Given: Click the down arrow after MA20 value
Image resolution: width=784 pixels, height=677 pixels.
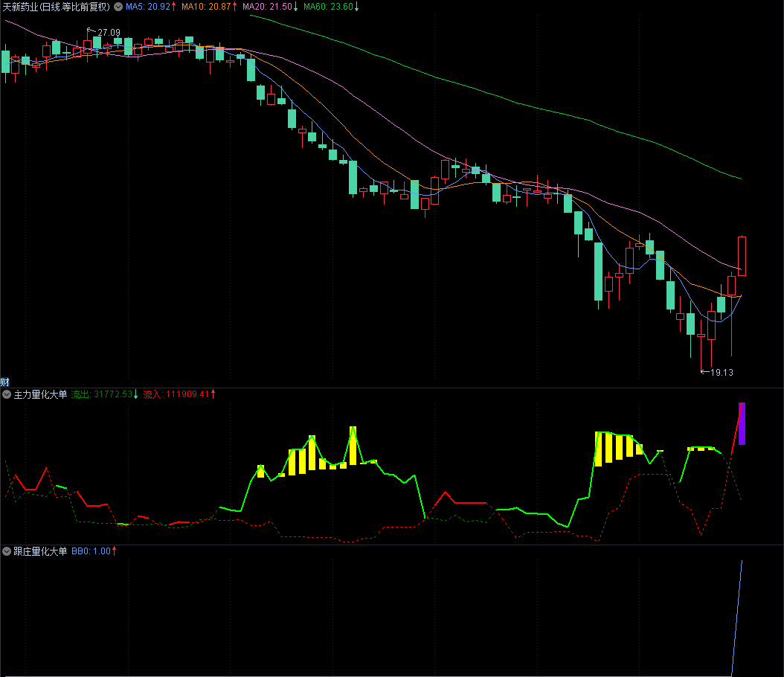Looking at the screenshot, I should click(x=295, y=7).
